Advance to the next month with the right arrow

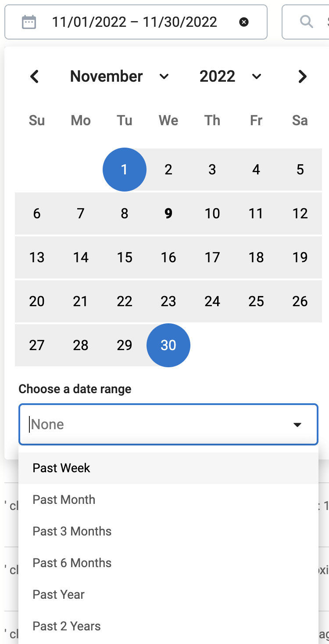click(302, 76)
